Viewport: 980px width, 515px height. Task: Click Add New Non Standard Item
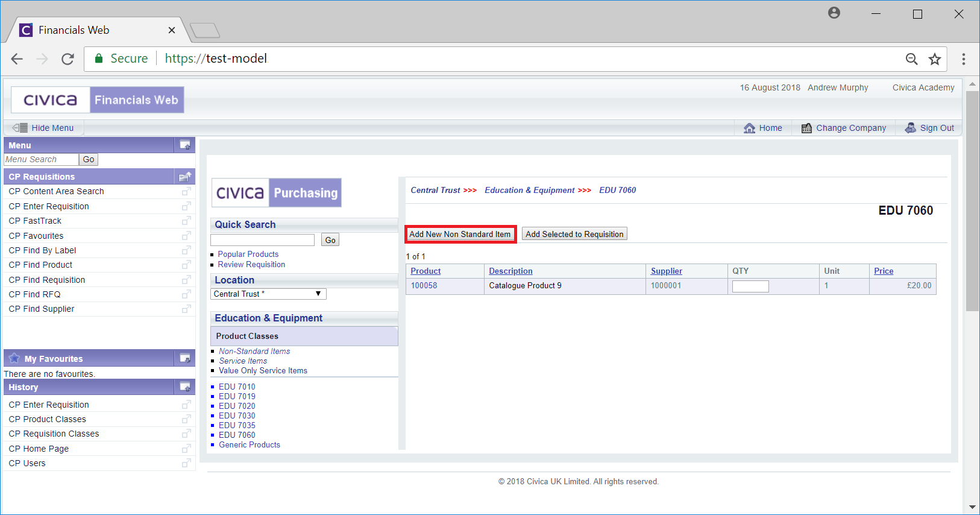click(x=460, y=234)
